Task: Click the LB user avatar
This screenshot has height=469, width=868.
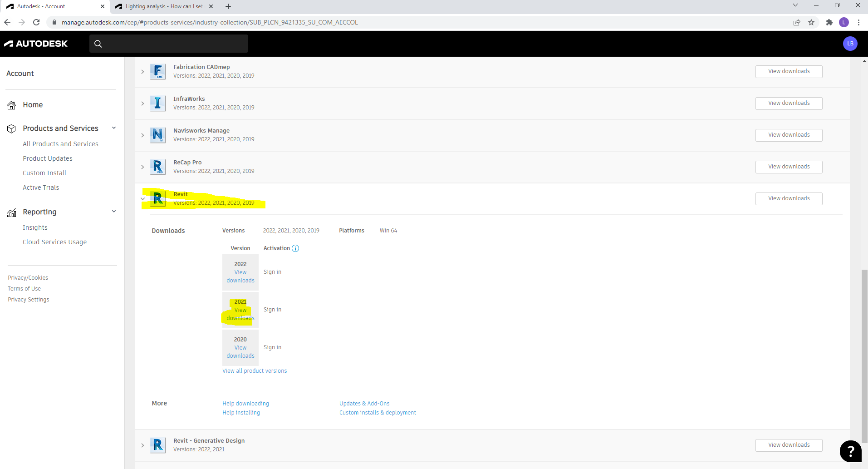Action: 850,44
